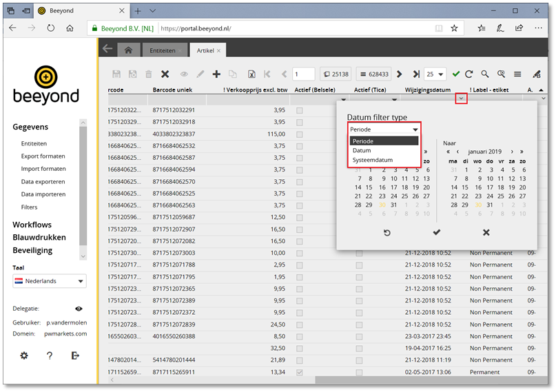Screen dimensions: 556x392
Task: Go to next page arrow
Action: 400,74
